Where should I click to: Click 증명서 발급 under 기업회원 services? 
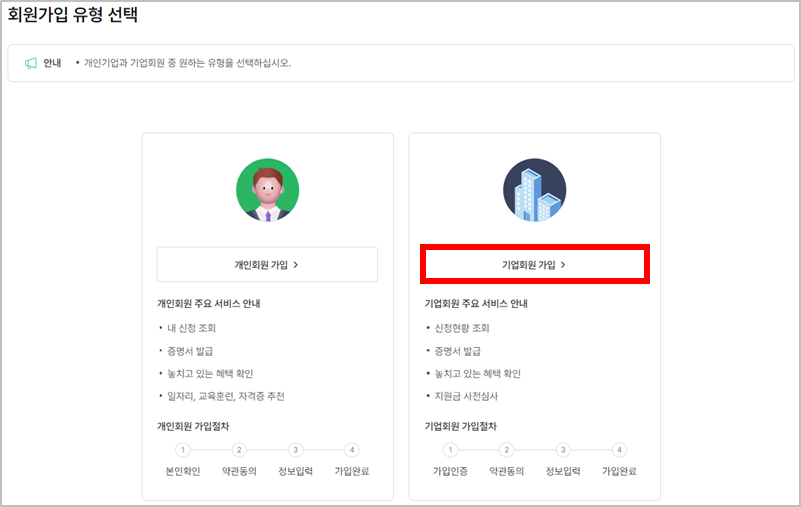(x=457, y=351)
